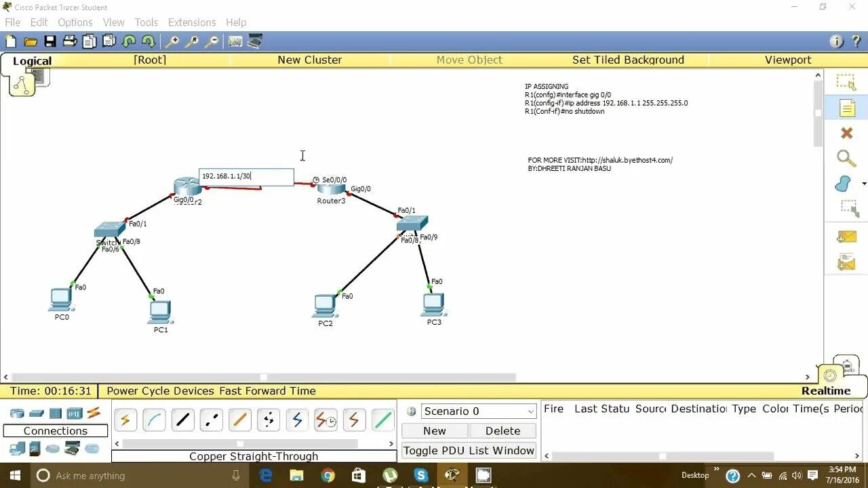
Task: Open the Scenario 0 dropdown
Action: point(479,411)
